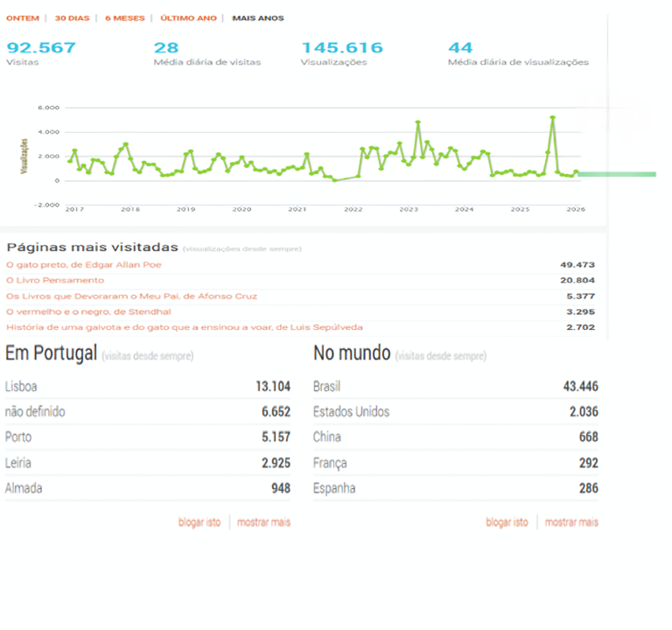This screenshot has width=672, height=630.
Task: Open 'O gato preto, de Edgar Allan Poe' page
Action: pyautogui.click(x=84, y=264)
